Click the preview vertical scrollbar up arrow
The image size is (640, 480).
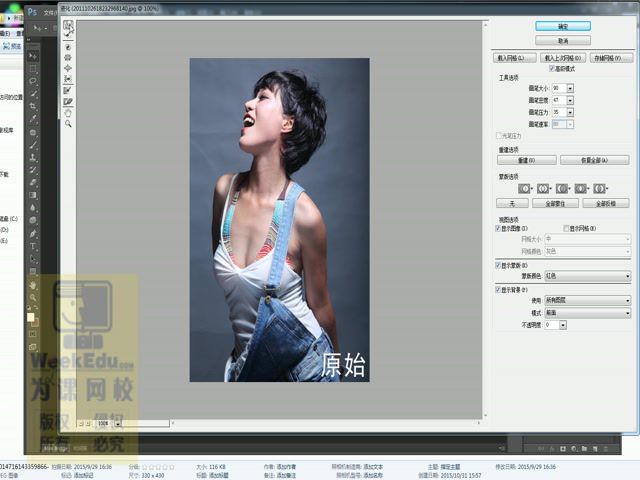[485, 25]
